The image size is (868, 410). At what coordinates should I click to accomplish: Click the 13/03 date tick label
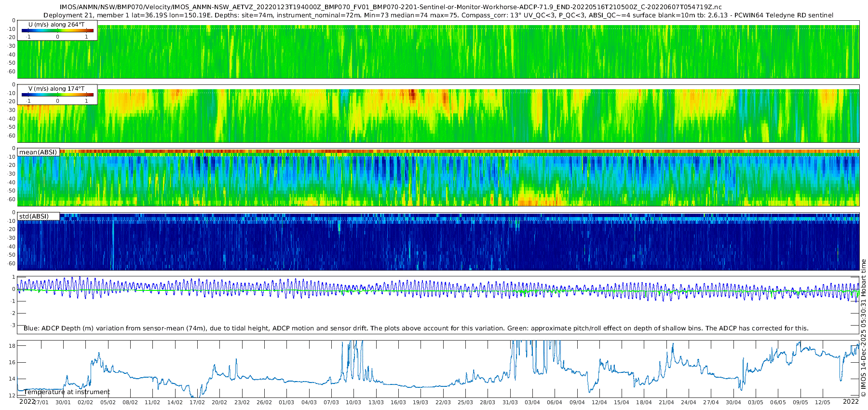376,402
